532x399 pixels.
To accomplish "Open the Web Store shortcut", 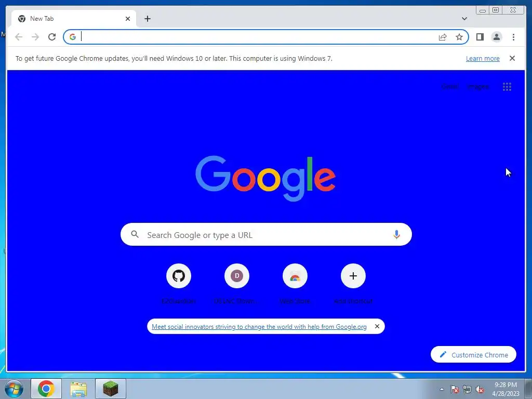I will 295,276.
